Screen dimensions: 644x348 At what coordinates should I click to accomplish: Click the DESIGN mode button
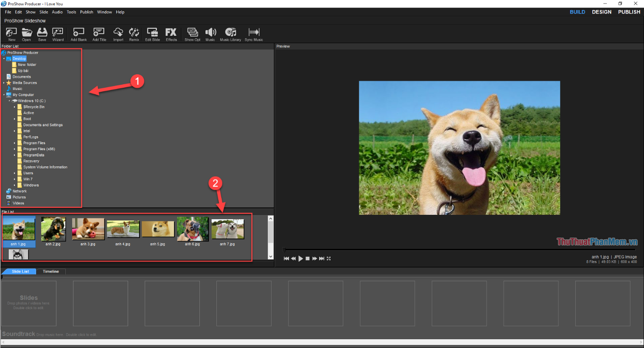(602, 12)
